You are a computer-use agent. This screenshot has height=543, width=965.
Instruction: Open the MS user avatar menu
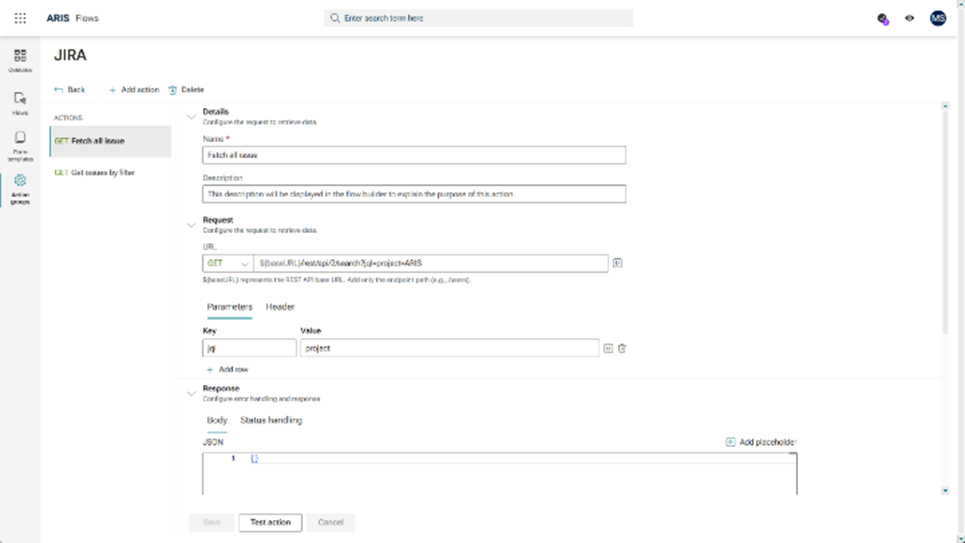click(x=937, y=18)
